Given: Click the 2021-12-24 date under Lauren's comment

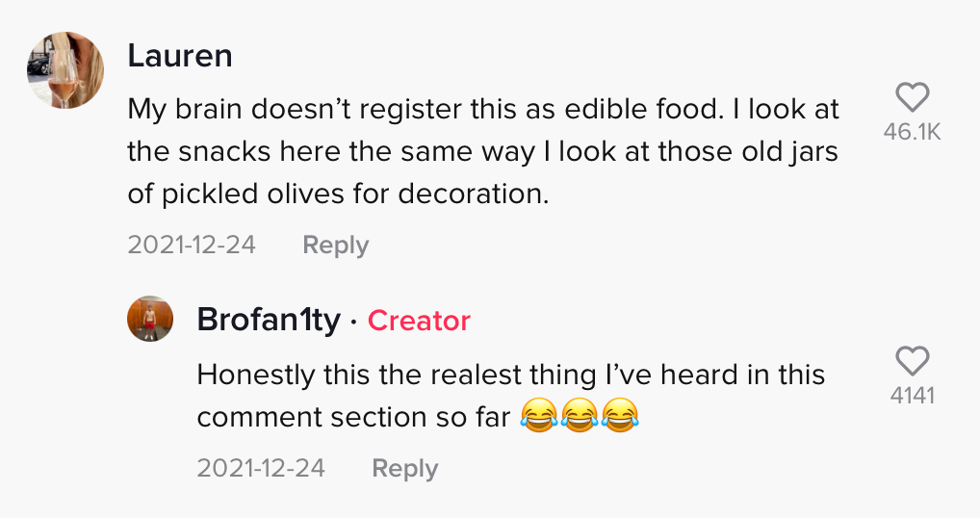Looking at the screenshot, I should [192, 245].
